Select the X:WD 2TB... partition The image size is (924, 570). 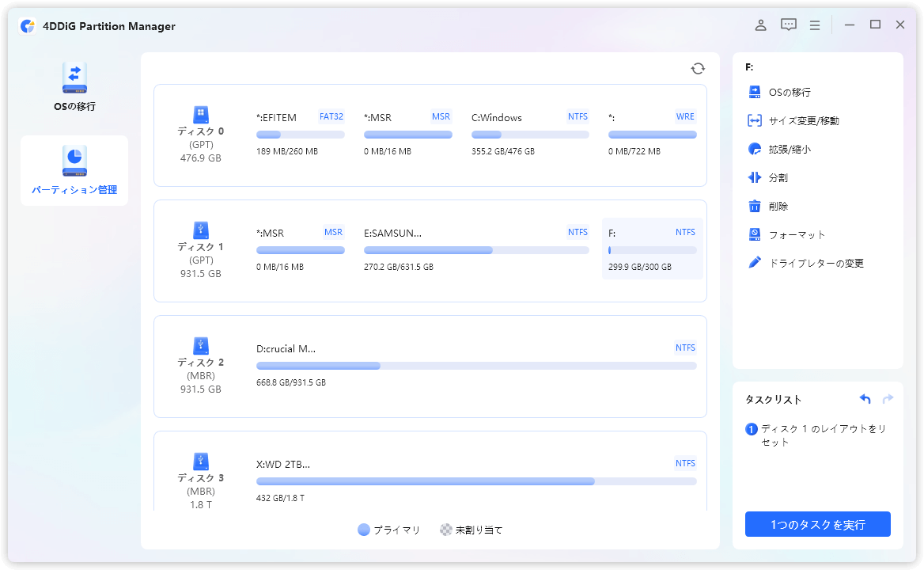476,481
